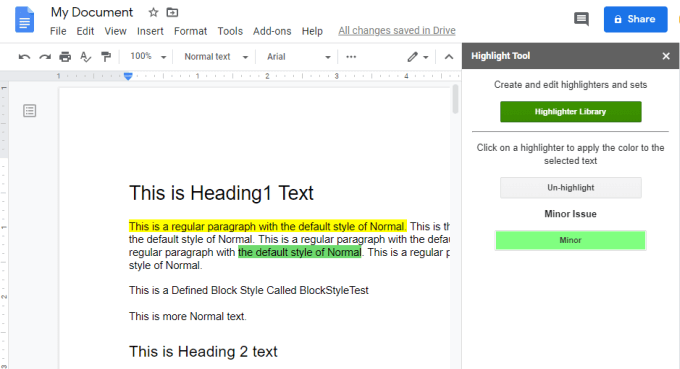Show document outline icon
The image size is (680, 369).
coord(29,111)
